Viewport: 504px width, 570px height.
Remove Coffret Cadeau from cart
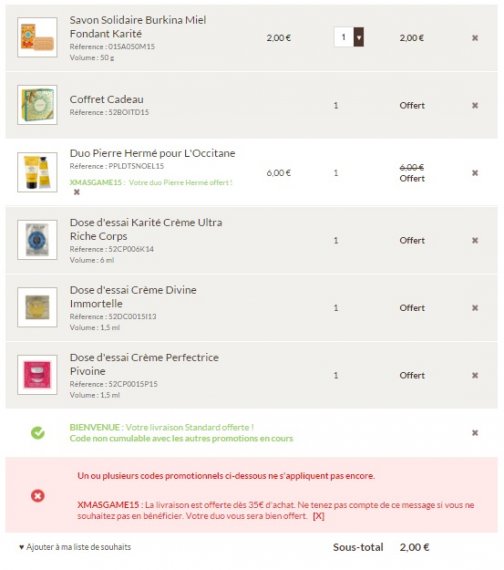tap(475, 105)
